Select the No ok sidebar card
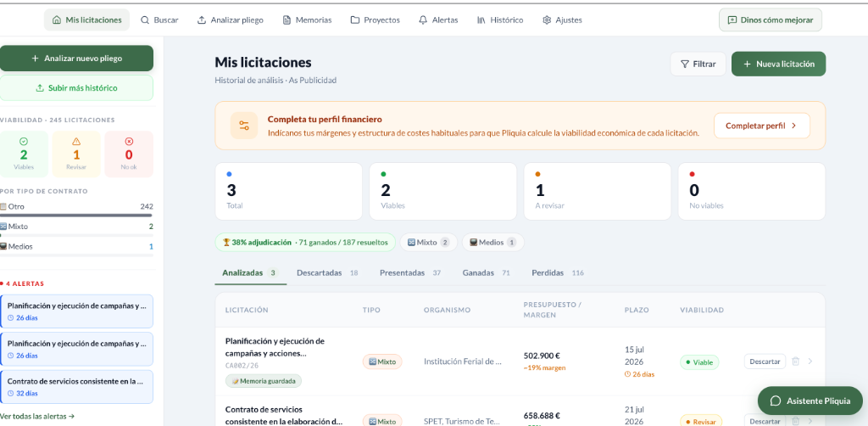 [x=129, y=154]
